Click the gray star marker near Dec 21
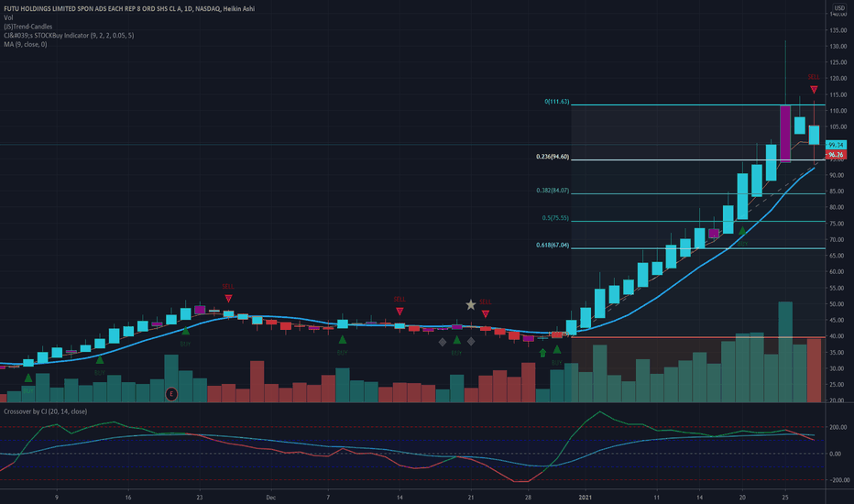854x504 pixels. [471, 304]
